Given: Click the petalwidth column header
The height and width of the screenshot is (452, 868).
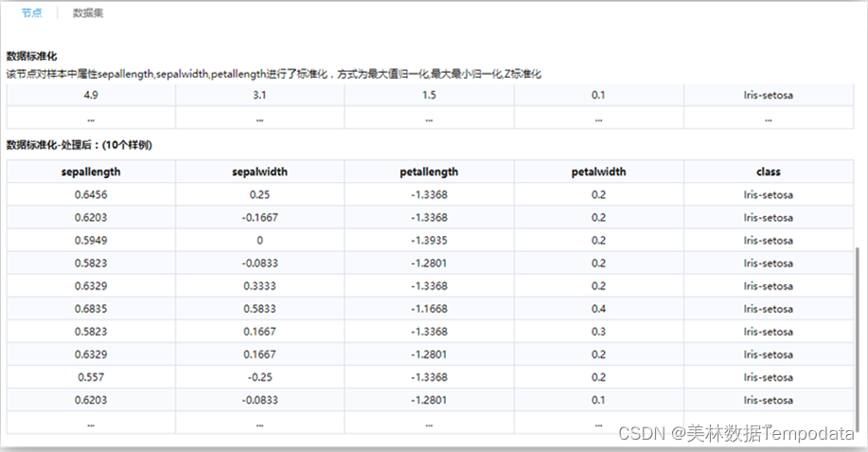Looking at the screenshot, I should [598, 172].
